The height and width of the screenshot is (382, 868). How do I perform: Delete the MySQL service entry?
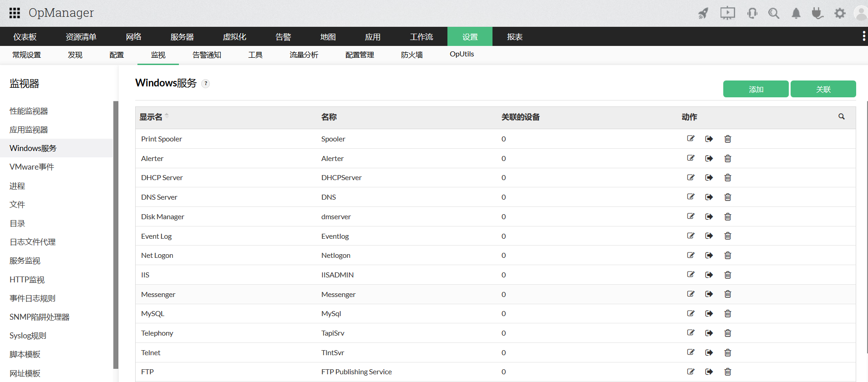tap(728, 313)
